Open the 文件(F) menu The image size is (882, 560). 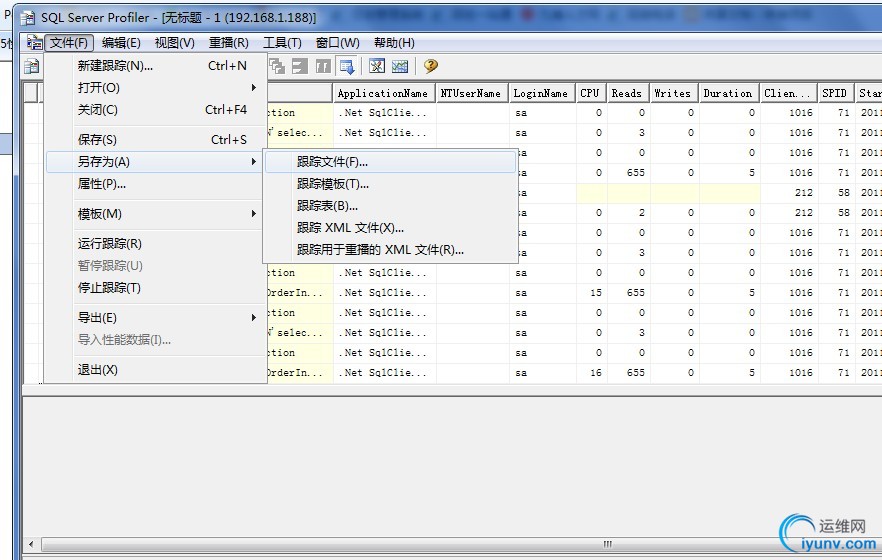point(69,43)
